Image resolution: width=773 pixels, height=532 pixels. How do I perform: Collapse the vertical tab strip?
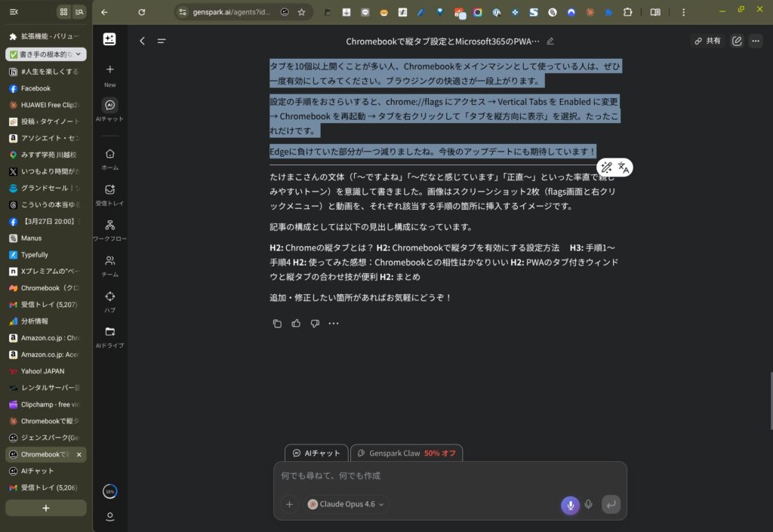[14, 12]
